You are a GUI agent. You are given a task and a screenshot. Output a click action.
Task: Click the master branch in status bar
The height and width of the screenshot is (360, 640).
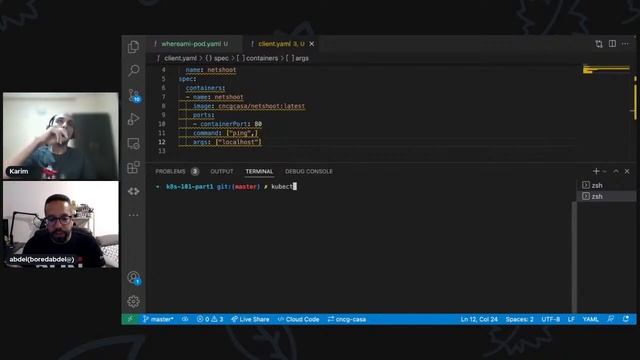click(x=158, y=319)
